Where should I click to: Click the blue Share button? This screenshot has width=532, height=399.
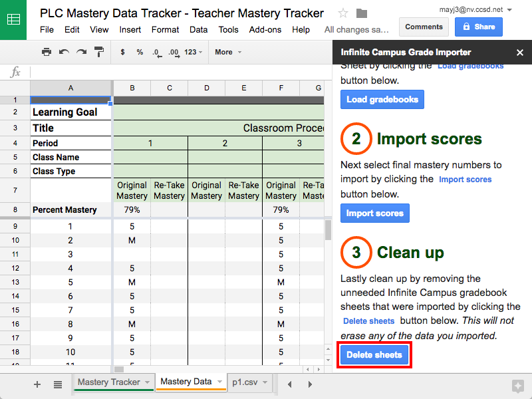click(479, 27)
